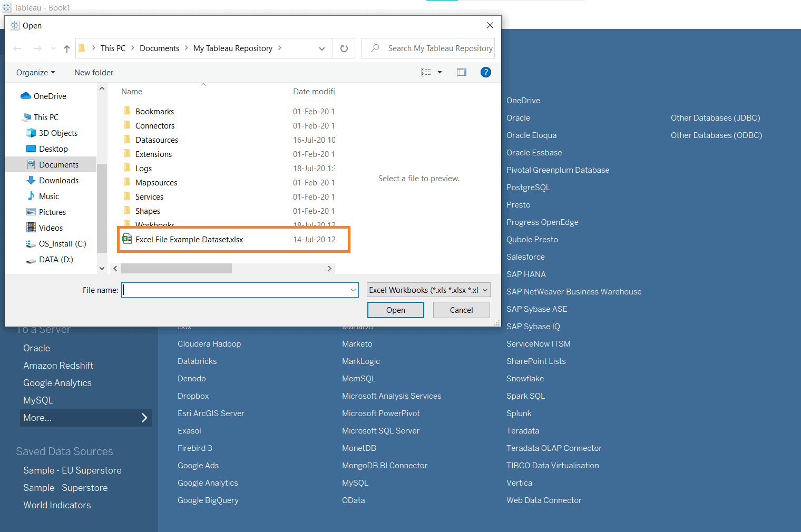Click navigation pane scroll up arrow

102,88
